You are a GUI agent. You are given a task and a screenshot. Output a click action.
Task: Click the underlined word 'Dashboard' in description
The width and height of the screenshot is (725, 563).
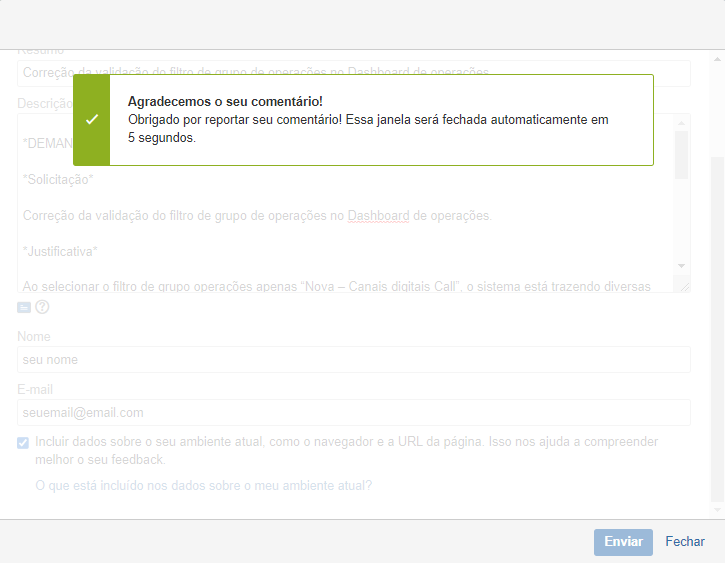click(x=378, y=216)
